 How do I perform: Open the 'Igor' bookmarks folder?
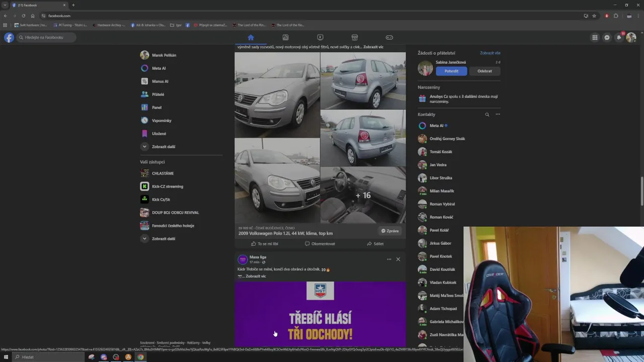176,25
